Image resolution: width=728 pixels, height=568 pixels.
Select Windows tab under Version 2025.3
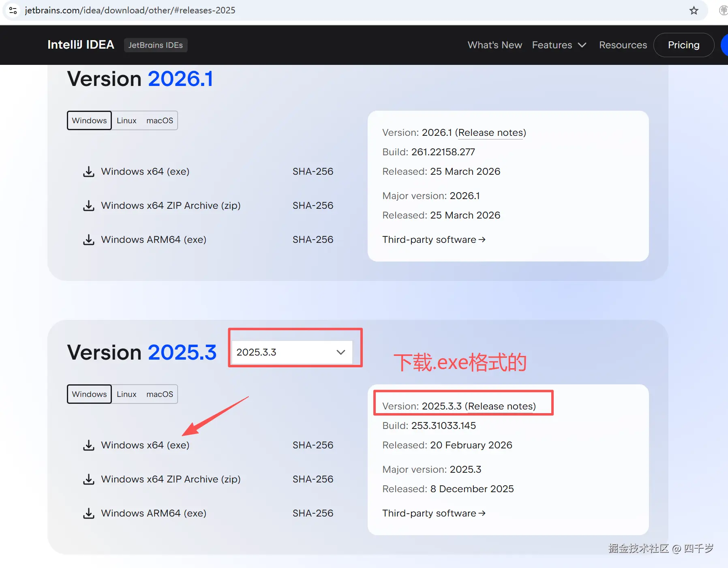[89, 394]
